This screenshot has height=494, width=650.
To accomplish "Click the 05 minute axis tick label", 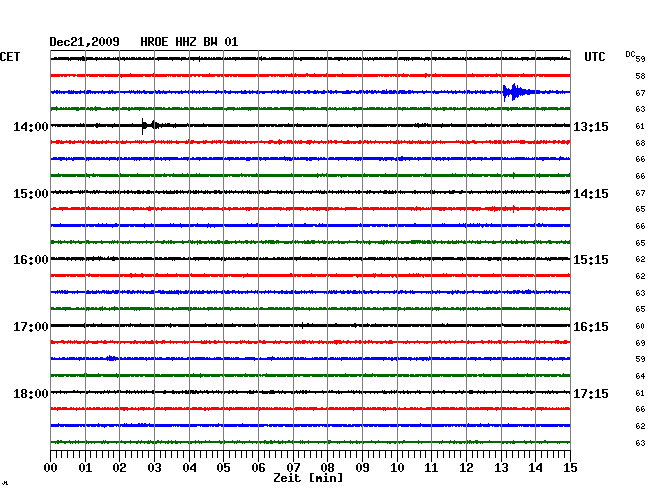I will pyautogui.click(x=223, y=467).
